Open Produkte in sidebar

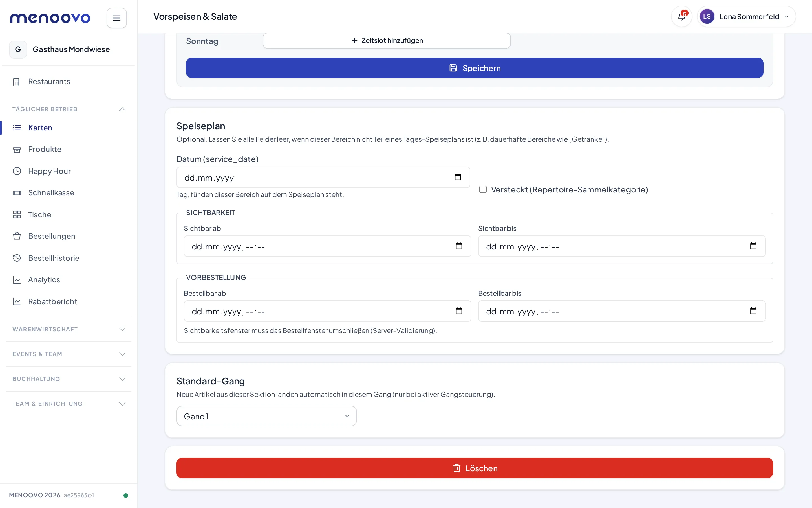(x=69, y=149)
